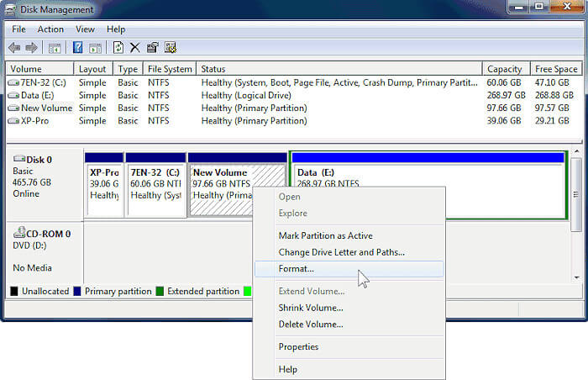This screenshot has height=380, width=588.
Task: Click the Refresh toolbar icon
Action: click(x=118, y=48)
